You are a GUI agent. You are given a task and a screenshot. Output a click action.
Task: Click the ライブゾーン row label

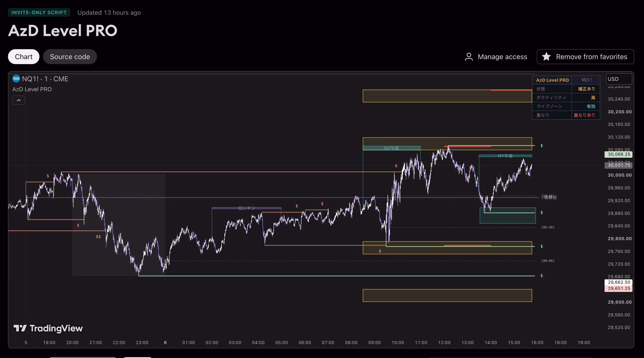coord(549,106)
